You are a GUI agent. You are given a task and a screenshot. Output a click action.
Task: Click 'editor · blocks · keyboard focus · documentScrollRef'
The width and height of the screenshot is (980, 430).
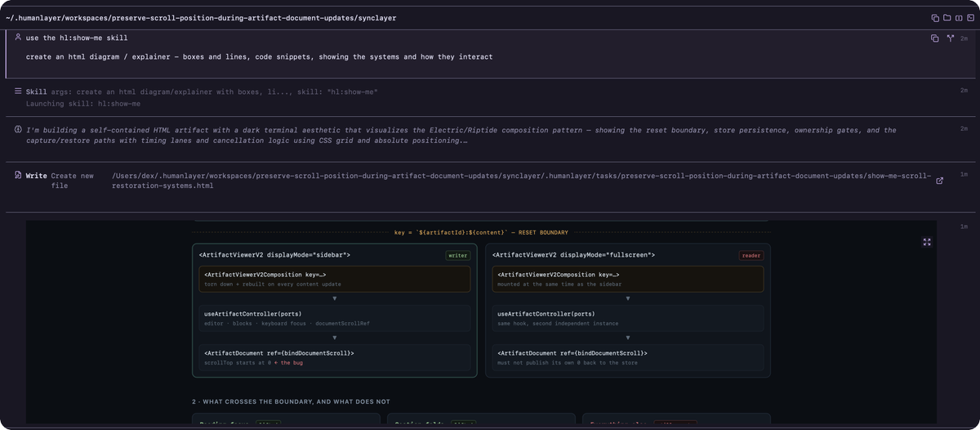(287, 323)
